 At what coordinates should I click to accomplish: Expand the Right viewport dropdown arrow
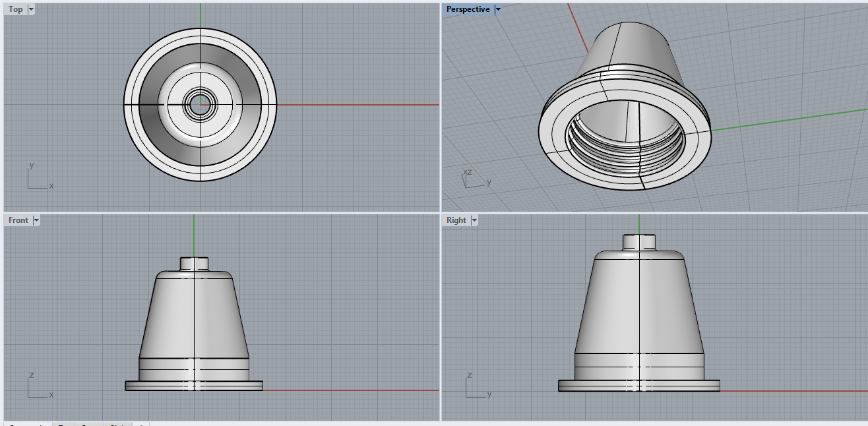coord(474,220)
